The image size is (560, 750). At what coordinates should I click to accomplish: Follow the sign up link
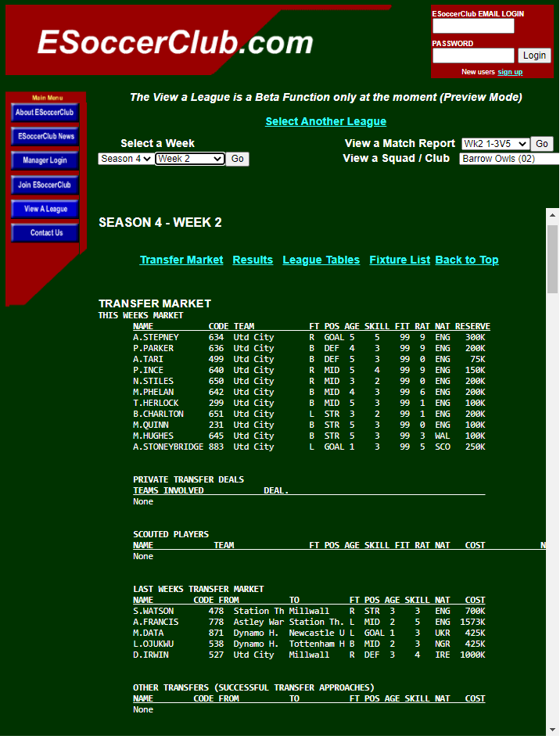510,72
